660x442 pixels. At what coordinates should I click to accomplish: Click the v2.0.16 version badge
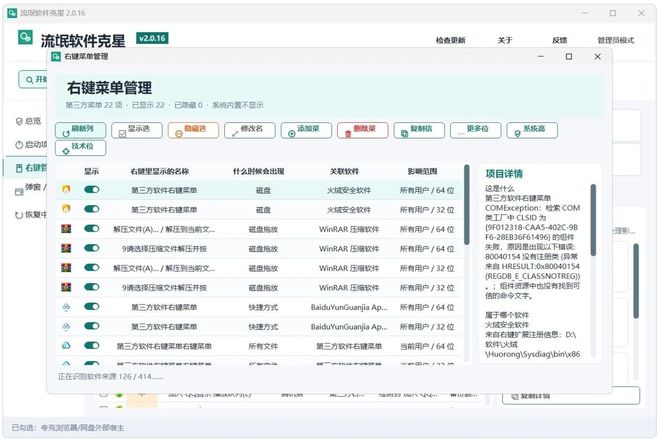(x=152, y=38)
